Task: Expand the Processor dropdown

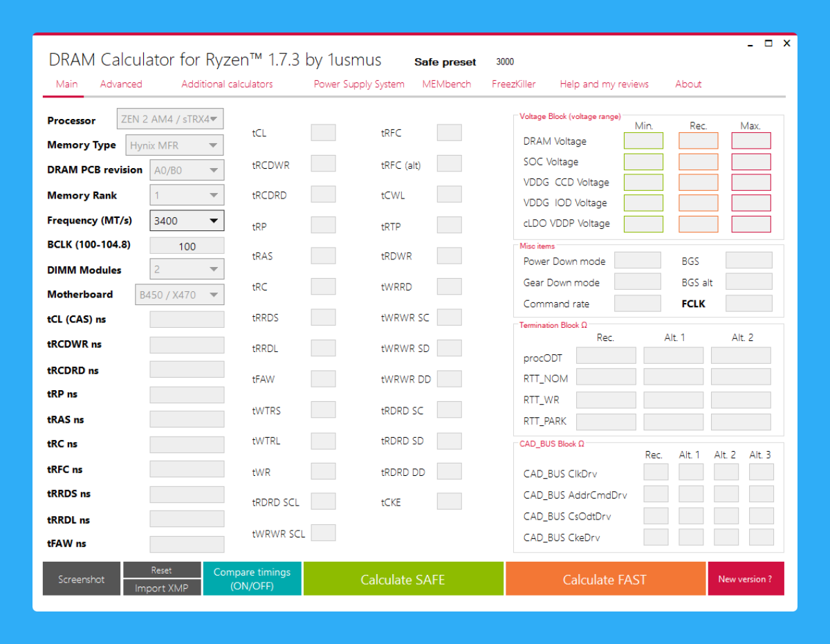Action: [170, 119]
